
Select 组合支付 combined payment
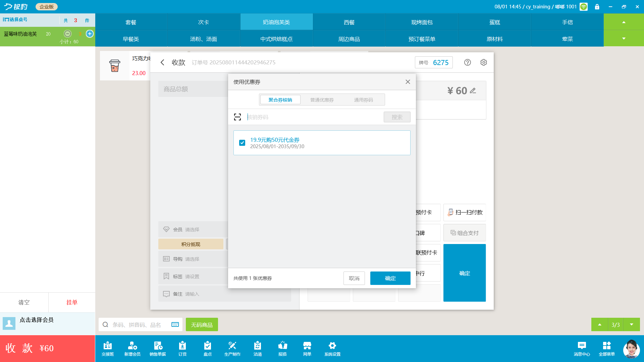465,233
